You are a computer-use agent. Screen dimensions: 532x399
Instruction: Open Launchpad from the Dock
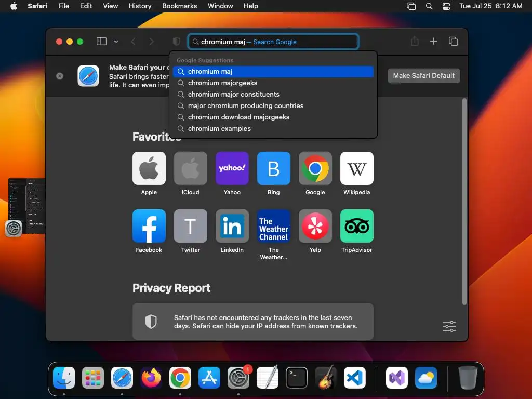pos(93,378)
